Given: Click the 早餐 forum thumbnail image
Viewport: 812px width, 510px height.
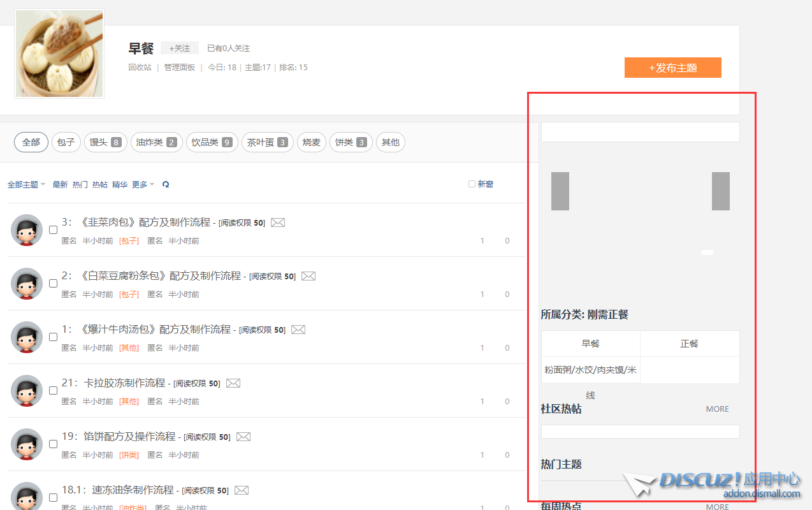Looking at the screenshot, I should click(59, 54).
